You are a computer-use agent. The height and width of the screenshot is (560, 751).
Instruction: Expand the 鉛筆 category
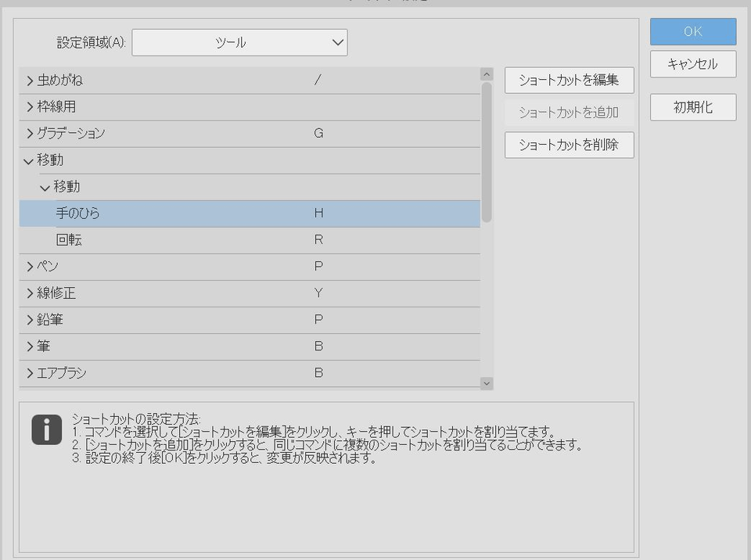point(29,319)
